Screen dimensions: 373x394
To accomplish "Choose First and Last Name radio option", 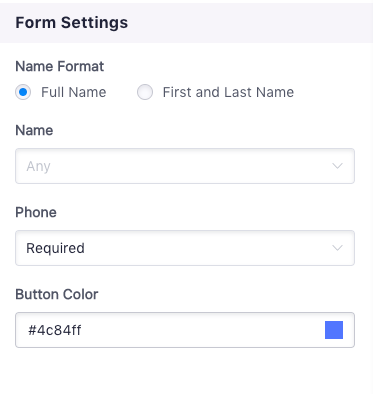I will [x=145, y=92].
